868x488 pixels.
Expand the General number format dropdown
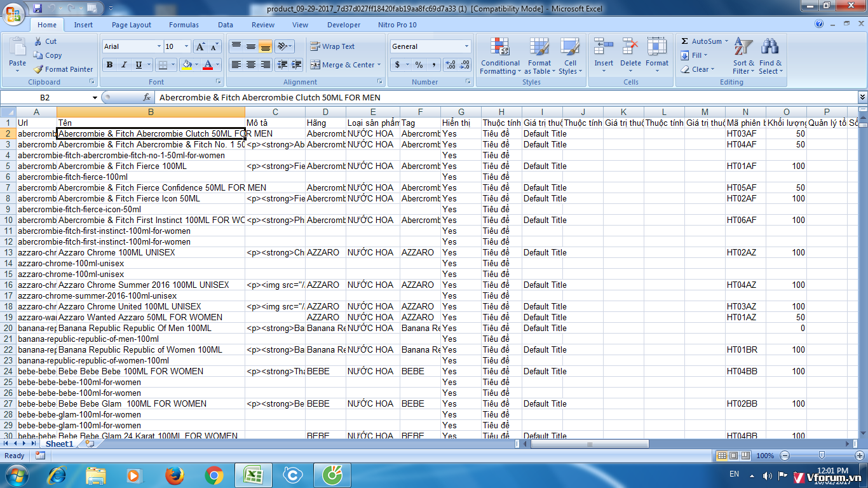click(x=466, y=46)
